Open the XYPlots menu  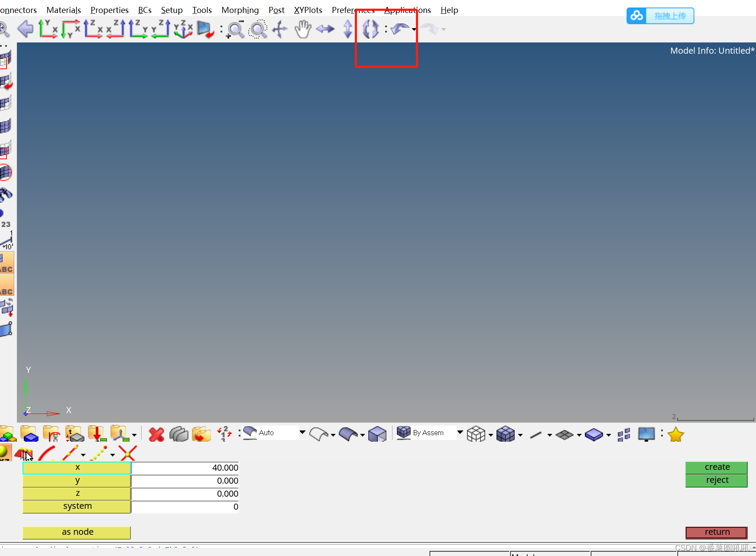pos(308,10)
